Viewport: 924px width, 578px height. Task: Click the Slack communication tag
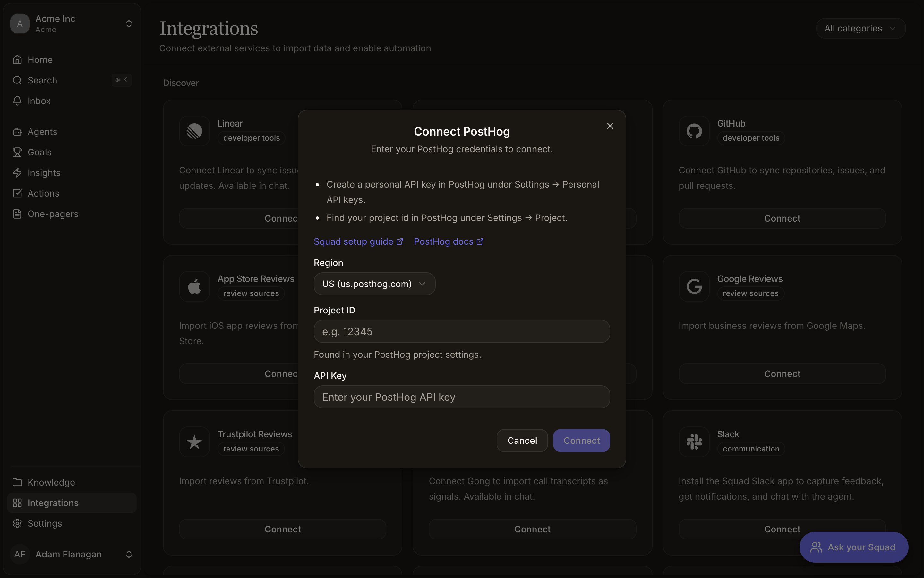751,449
